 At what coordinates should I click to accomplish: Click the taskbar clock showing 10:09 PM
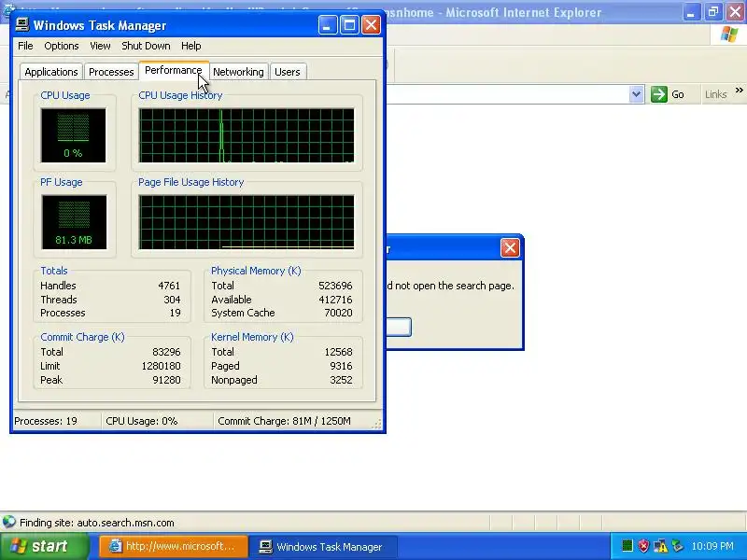(x=712, y=546)
